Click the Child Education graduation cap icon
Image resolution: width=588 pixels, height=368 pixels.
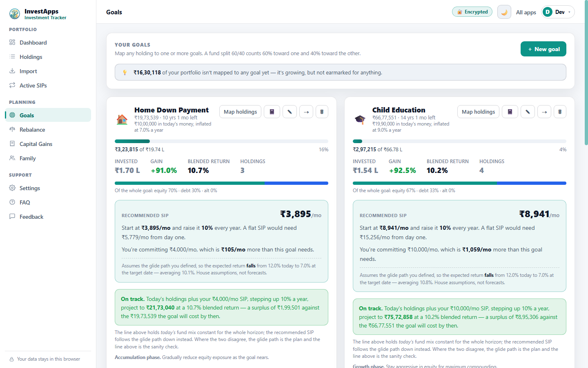360,119
